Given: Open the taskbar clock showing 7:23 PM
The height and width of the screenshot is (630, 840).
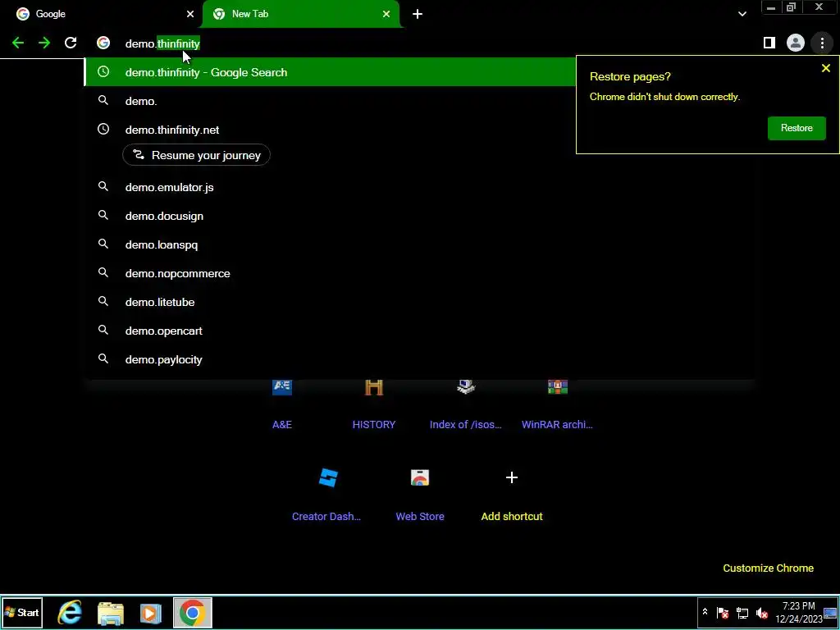Looking at the screenshot, I should (799, 612).
